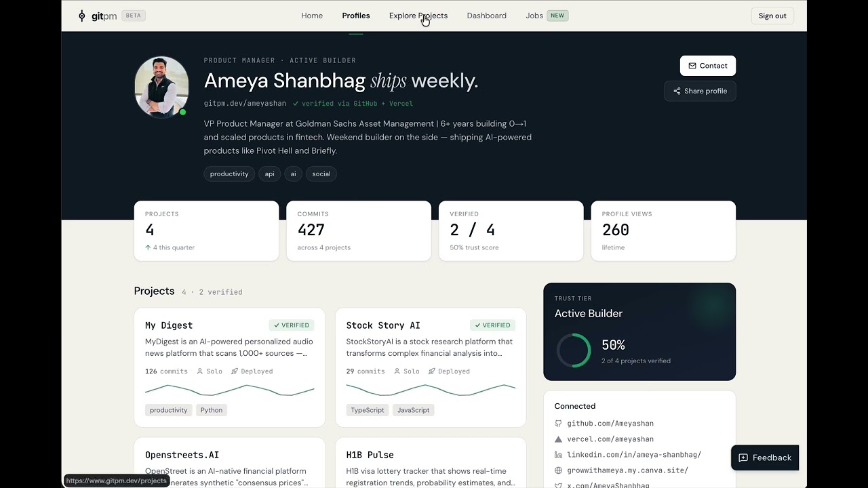Open the Feedback button
Viewport: 868px width, 488px height.
[765, 457]
